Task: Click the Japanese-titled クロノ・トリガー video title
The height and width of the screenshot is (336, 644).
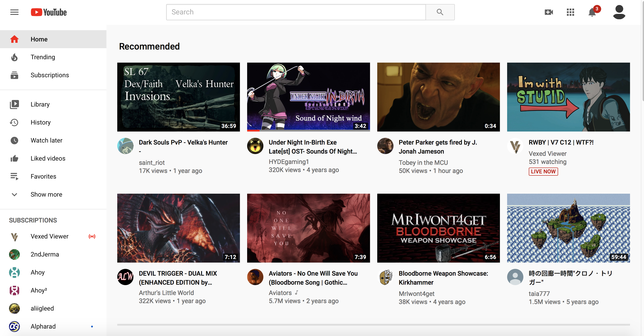Action: [570, 278]
